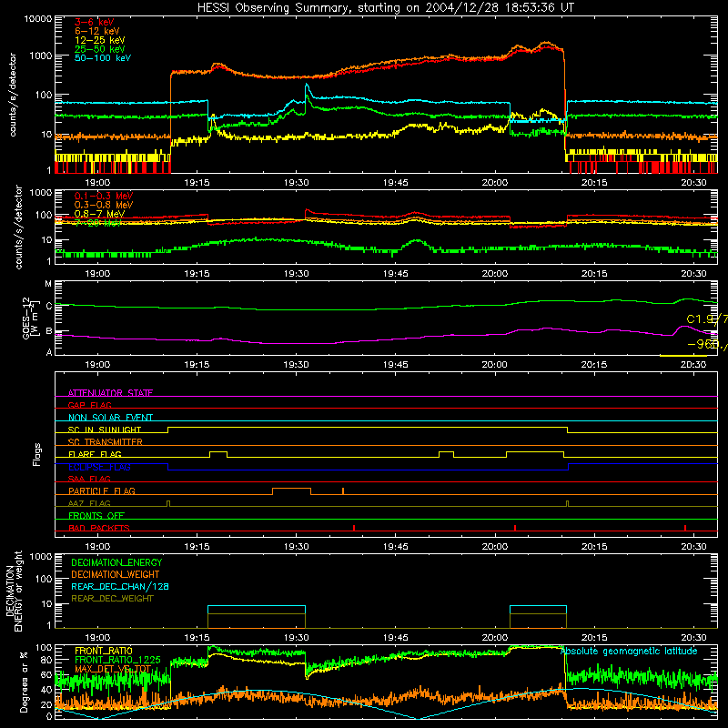Click the BAD_PACKETS flag label
This screenshot has height=728, width=728.
pyautogui.click(x=99, y=528)
